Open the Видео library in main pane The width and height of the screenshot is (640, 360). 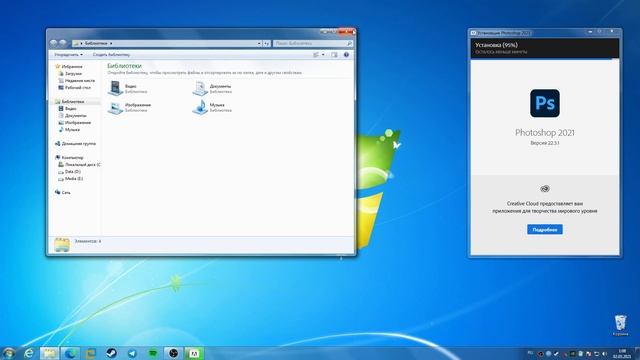pos(127,88)
